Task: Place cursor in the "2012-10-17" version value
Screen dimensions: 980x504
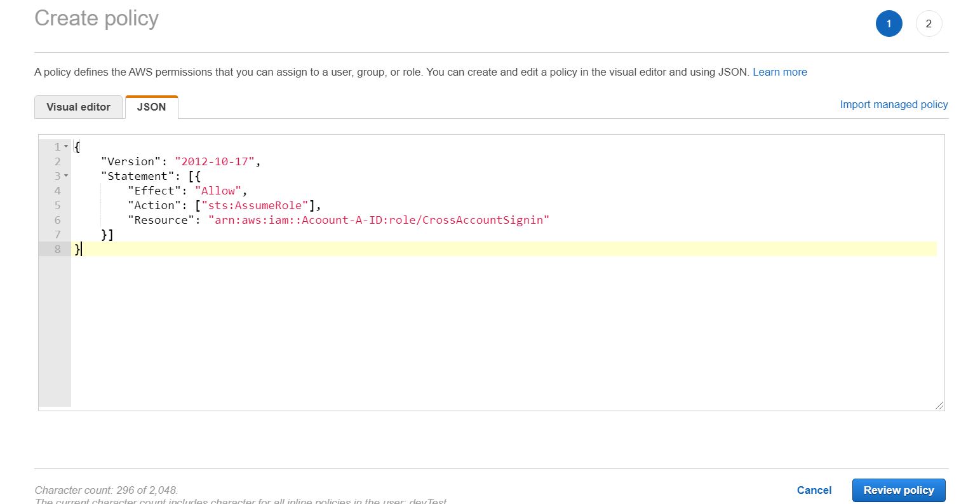Action: (x=215, y=161)
